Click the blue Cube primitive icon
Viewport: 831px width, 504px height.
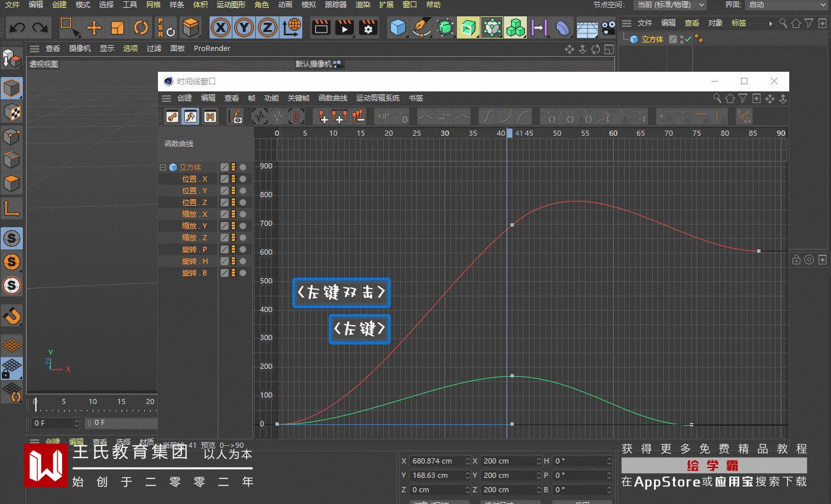pos(398,27)
